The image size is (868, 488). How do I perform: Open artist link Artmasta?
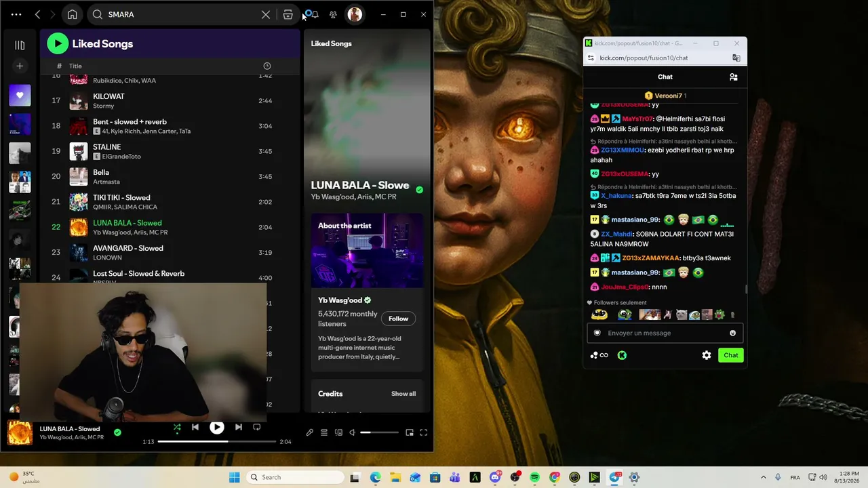pos(106,182)
